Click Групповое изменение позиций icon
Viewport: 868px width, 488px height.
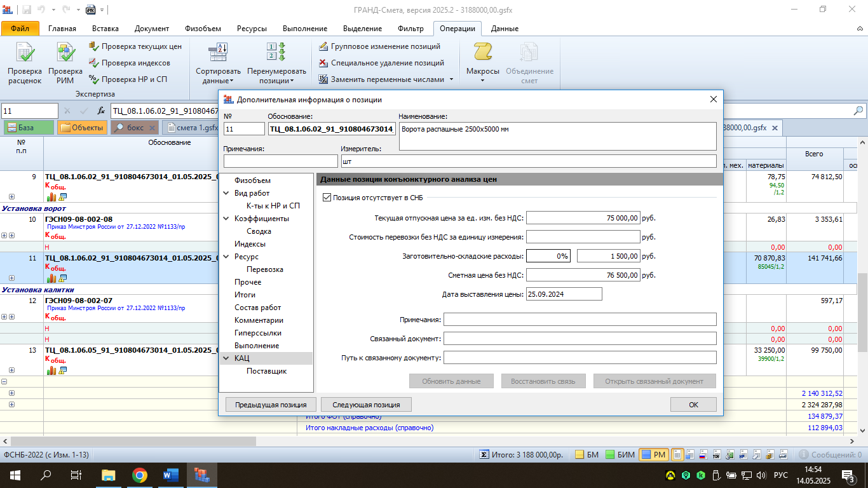(x=324, y=46)
